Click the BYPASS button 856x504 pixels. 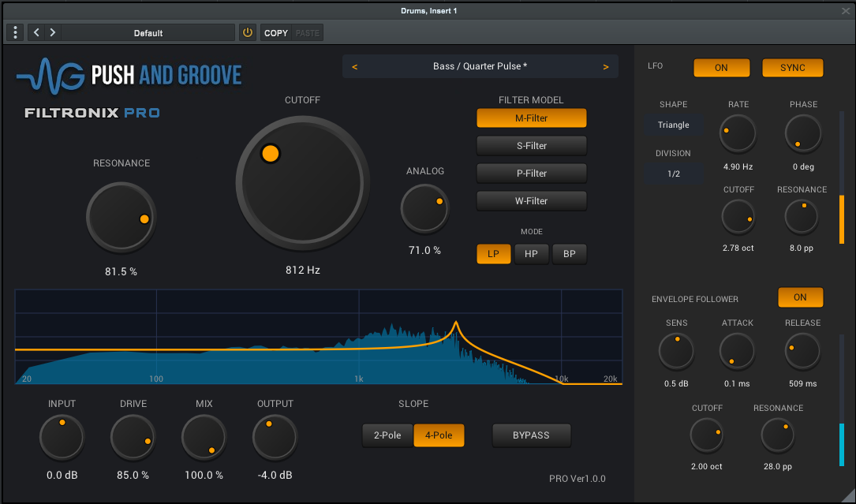coord(531,435)
